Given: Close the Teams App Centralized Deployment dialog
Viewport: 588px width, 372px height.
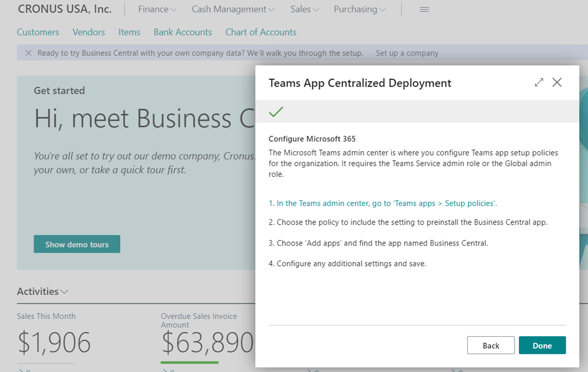Looking at the screenshot, I should (x=557, y=83).
